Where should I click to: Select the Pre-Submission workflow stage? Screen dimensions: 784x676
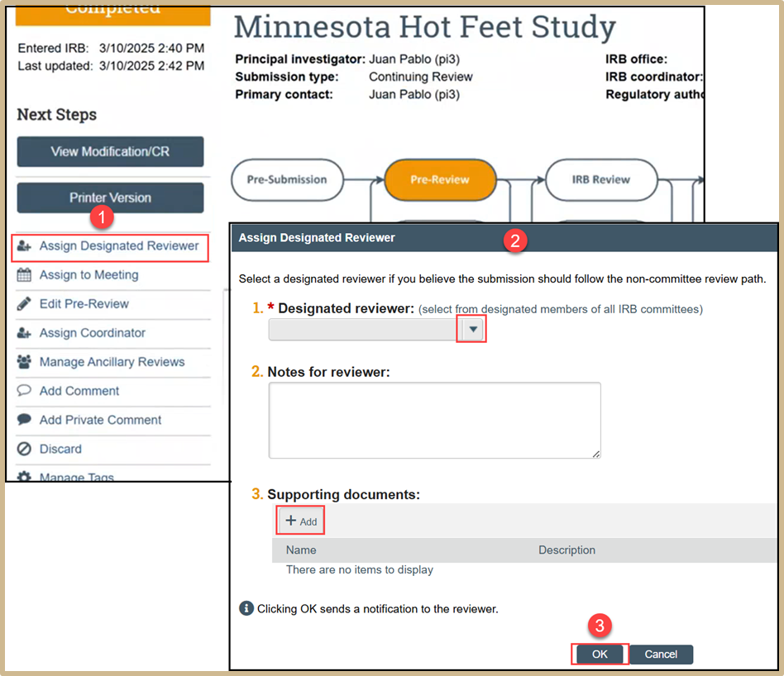(x=287, y=179)
